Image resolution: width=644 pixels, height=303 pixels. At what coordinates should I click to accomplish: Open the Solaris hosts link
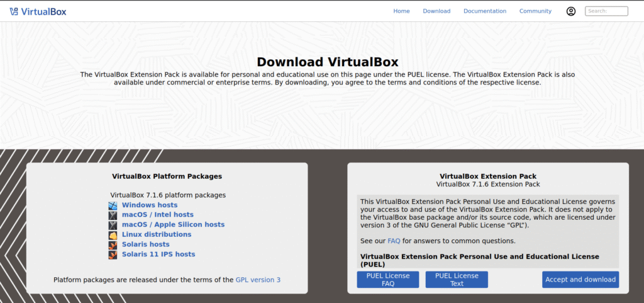tap(146, 244)
